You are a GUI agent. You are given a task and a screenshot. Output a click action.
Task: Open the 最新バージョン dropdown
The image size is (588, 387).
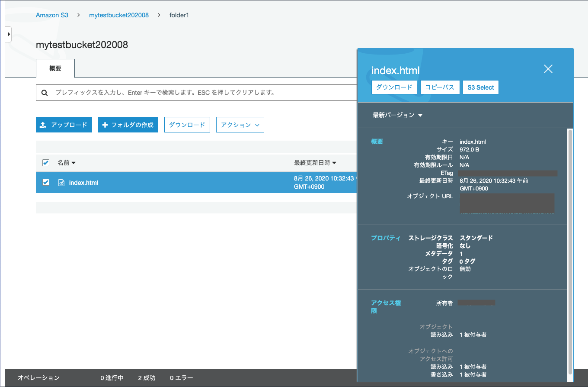tap(397, 115)
